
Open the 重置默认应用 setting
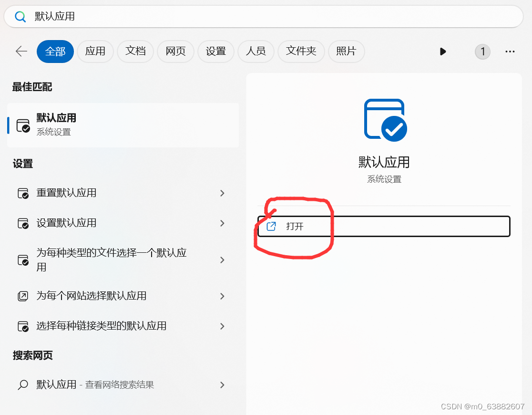point(123,193)
